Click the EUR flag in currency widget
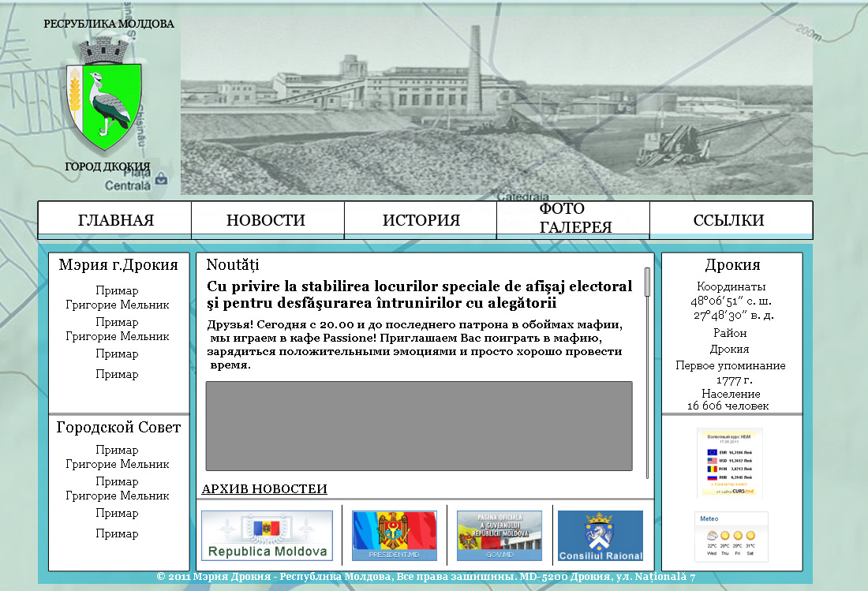This screenshot has height=591, width=868. (712, 452)
